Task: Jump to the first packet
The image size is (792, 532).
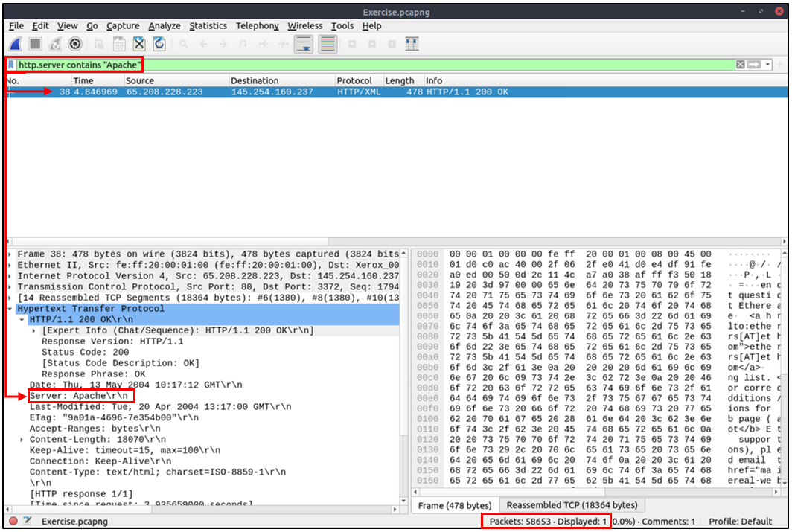Action: click(264, 45)
